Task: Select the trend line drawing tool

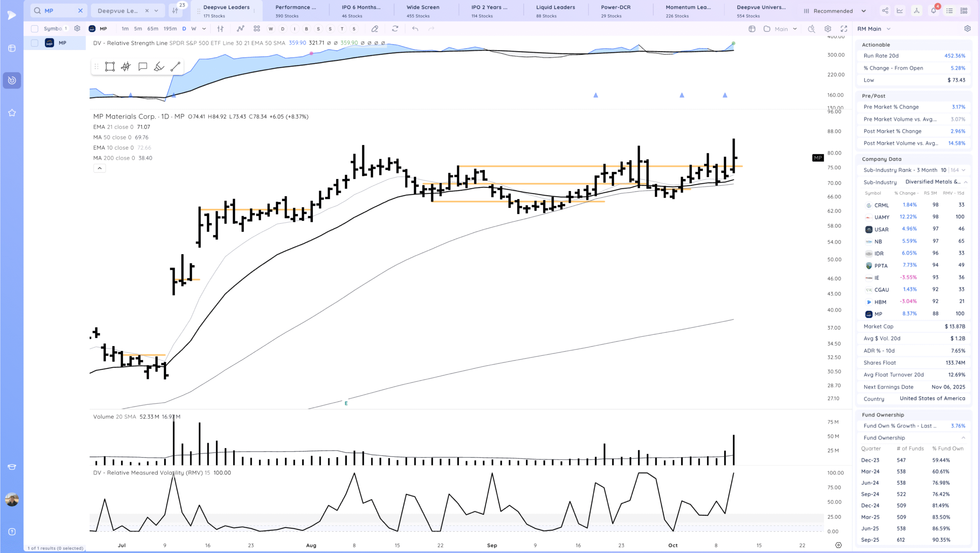Action: [x=175, y=67]
